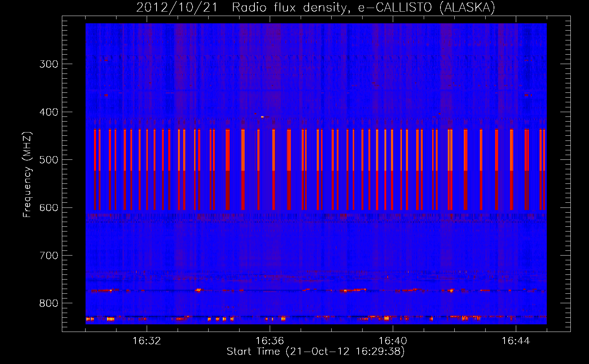Click the 16:32 time tick label
589x364 pixels.
(x=147, y=341)
